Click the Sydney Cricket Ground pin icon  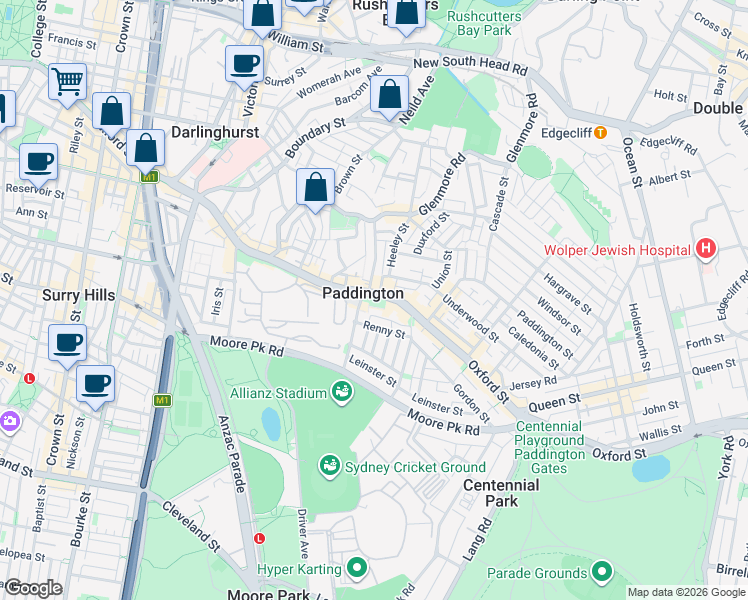330,466
